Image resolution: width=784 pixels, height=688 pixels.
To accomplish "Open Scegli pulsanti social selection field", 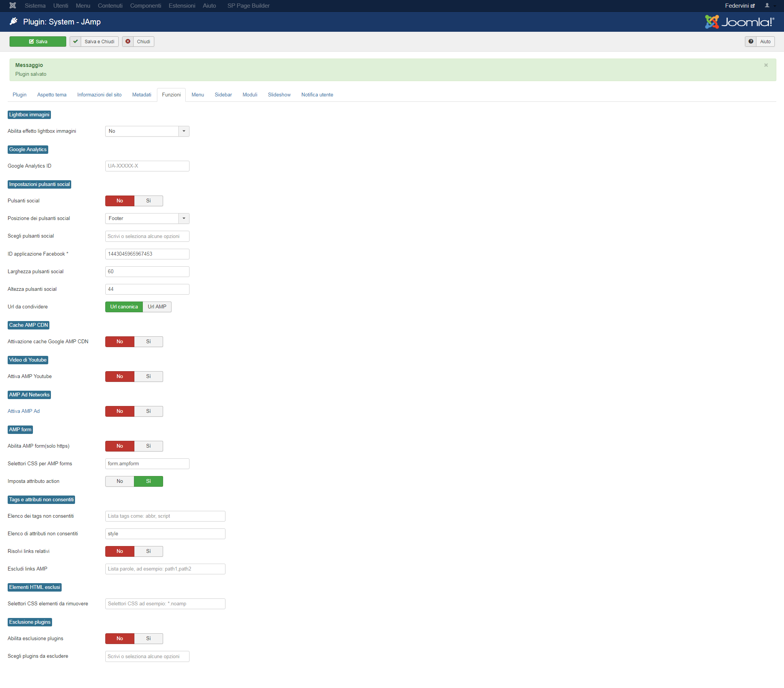I will pyautogui.click(x=147, y=236).
